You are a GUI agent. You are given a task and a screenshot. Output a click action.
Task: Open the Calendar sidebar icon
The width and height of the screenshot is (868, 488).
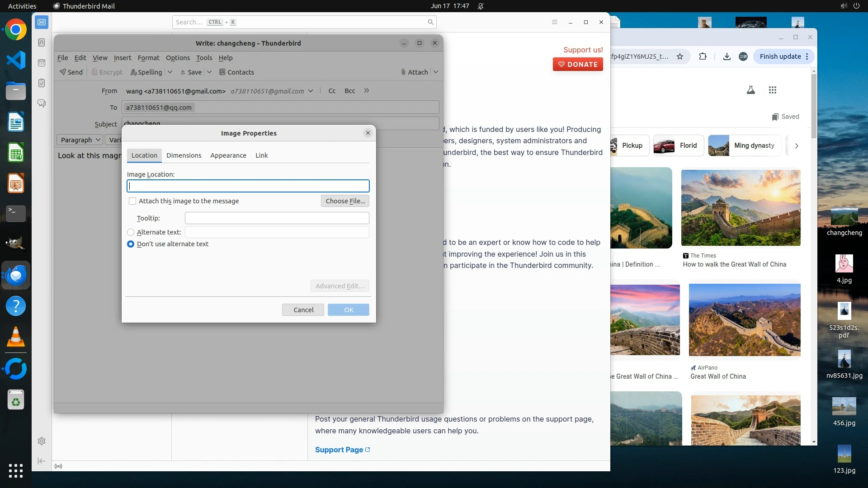click(x=42, y=63)
